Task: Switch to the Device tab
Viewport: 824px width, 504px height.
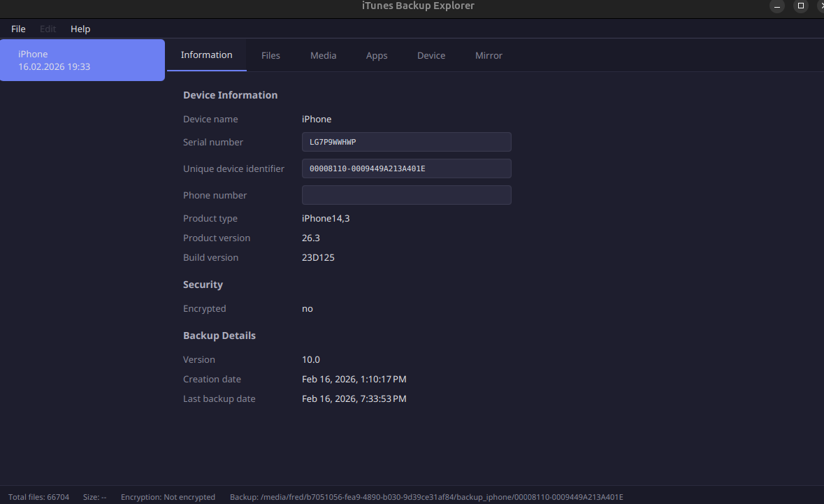Action: [x=431, y=55]
